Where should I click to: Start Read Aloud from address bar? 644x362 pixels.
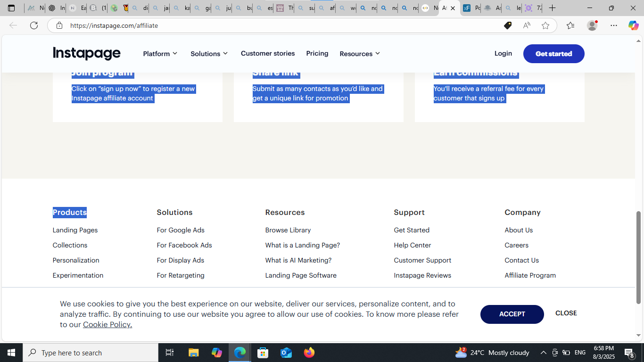pyautogui.click(x=527, y=25)
